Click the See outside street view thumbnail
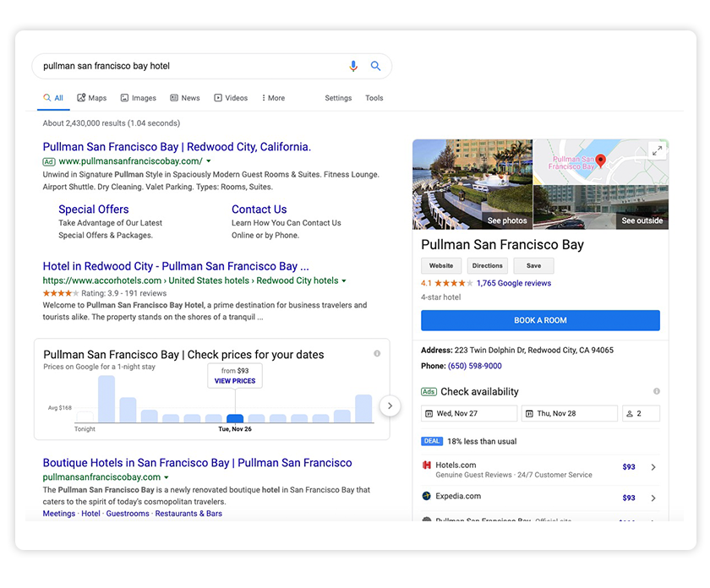The height and width of the screenshot is (588, 710). click(601, 207)
